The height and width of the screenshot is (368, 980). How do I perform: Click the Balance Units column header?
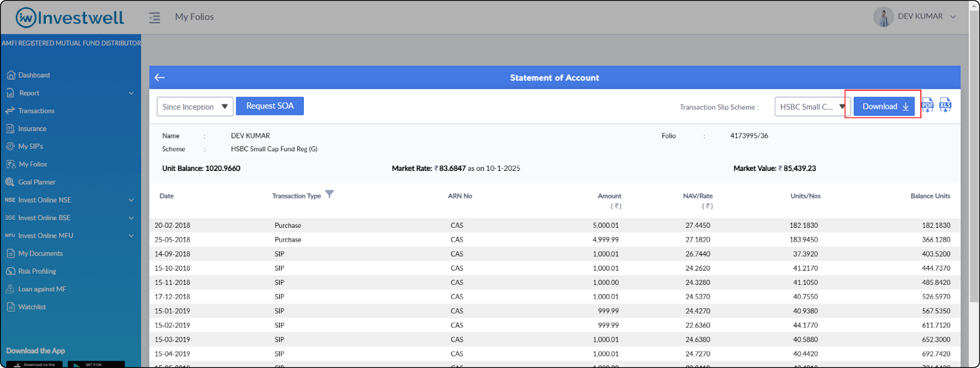[930, 196]
